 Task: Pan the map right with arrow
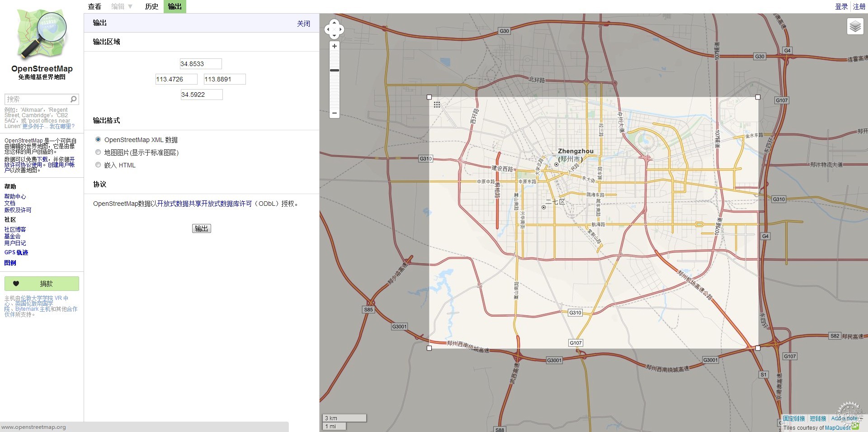[341, 29]
